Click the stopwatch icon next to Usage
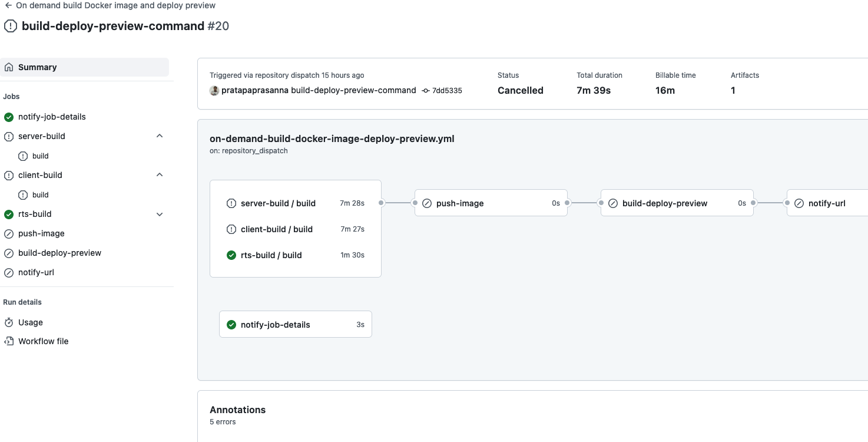Image resolution: width=868 pixels, height=442 pixels. (x=9, y=322)
